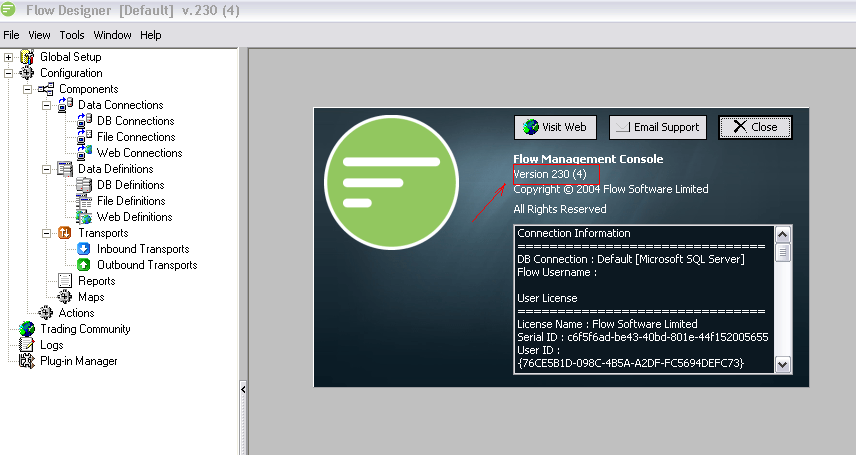The width and height of the screenshot is (856, 455).
Task: Select the DB Definitions tree label
Action: point(130,185)
